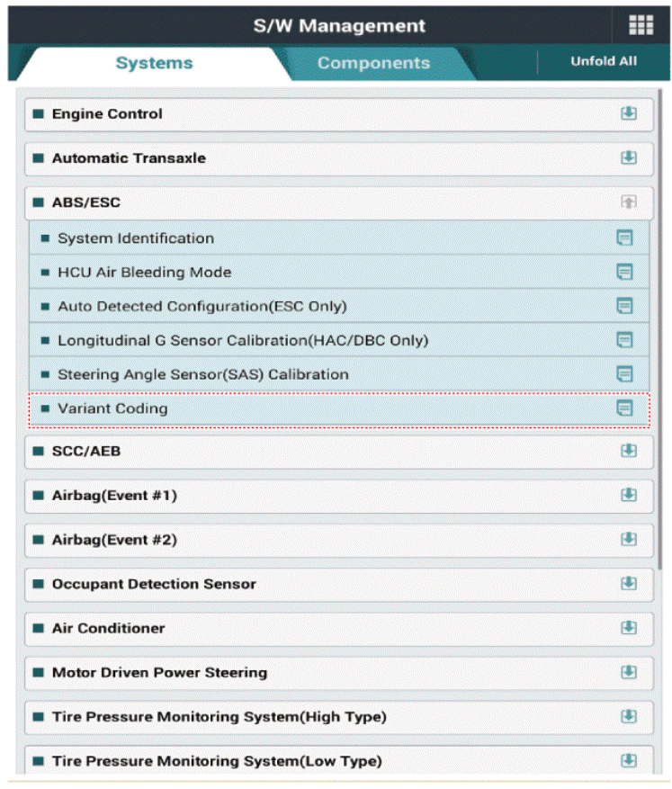Screen dimensions: 672x789
Task: Open Steering Angle Sensor Calibration icon
Action: point(624,374)
